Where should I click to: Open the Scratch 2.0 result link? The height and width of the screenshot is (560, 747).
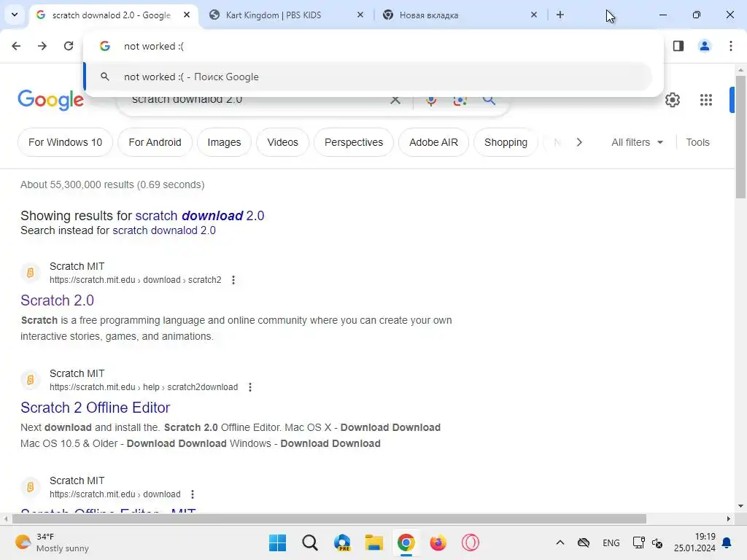click(57, 300)
